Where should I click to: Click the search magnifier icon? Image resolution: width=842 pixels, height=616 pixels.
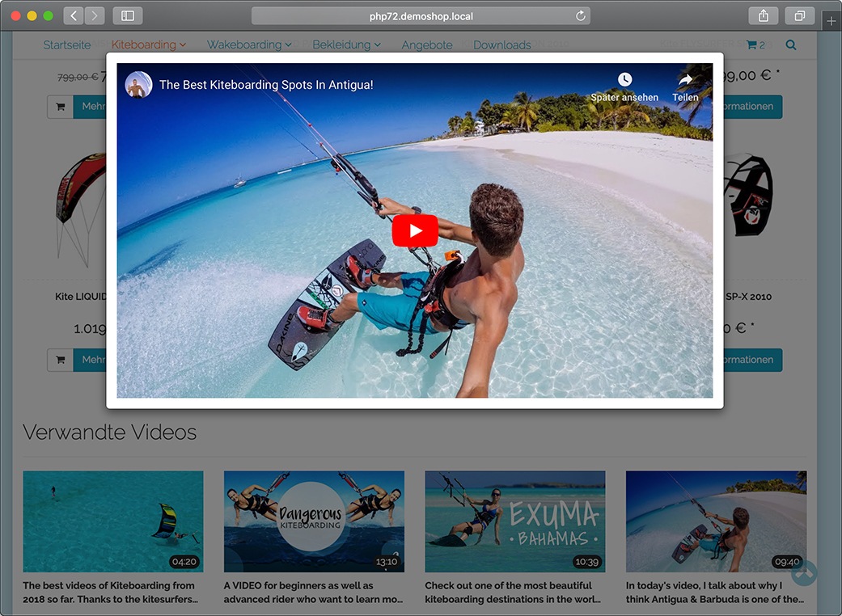791,45
